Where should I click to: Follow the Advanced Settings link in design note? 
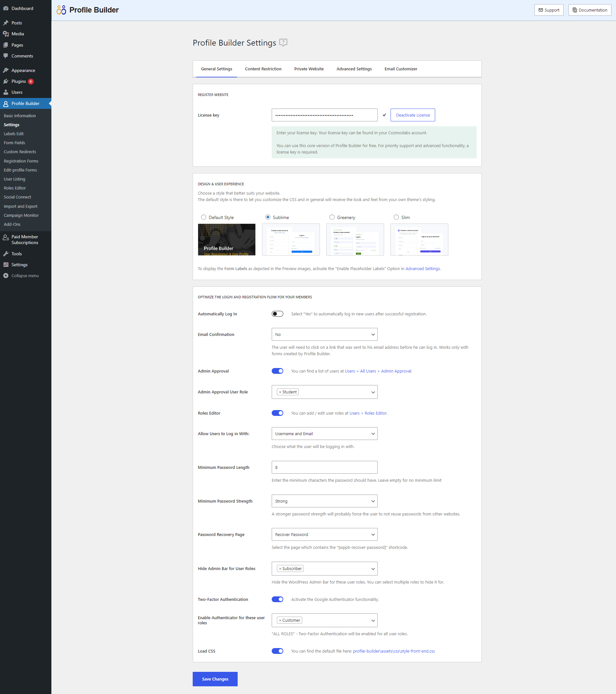click(x=423, y=268)
